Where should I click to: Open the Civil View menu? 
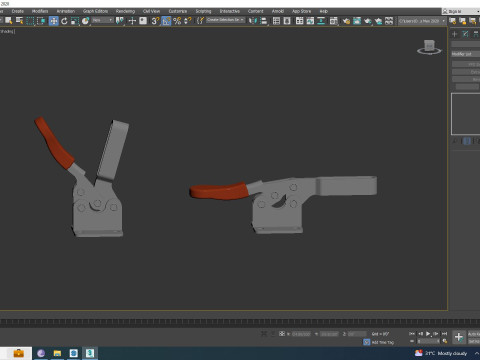point(151,11)
